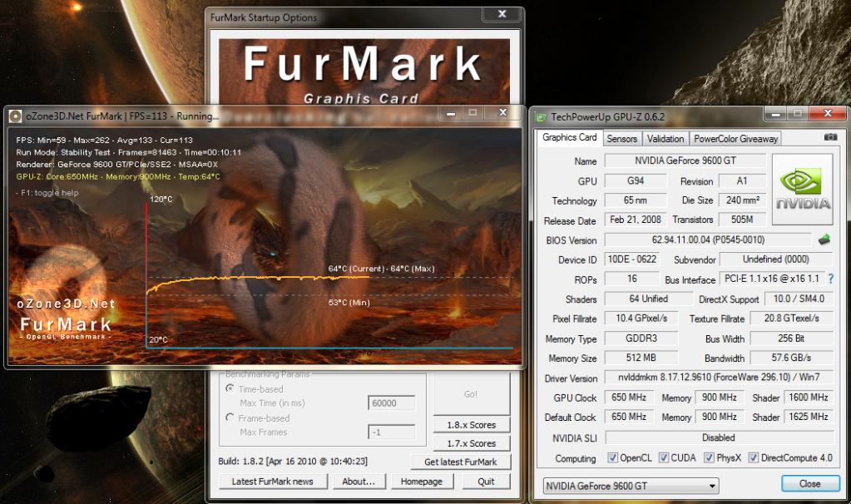The height and width of the screenshot is (504, 851).
Task: Click the FurMark window title icon
Action: (15, 116)
